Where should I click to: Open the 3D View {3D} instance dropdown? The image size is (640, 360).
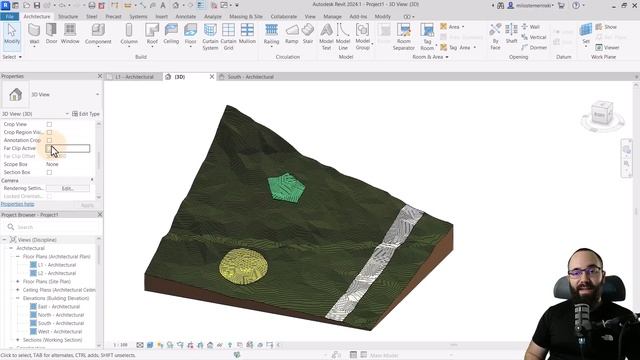(x=67, y=114)
